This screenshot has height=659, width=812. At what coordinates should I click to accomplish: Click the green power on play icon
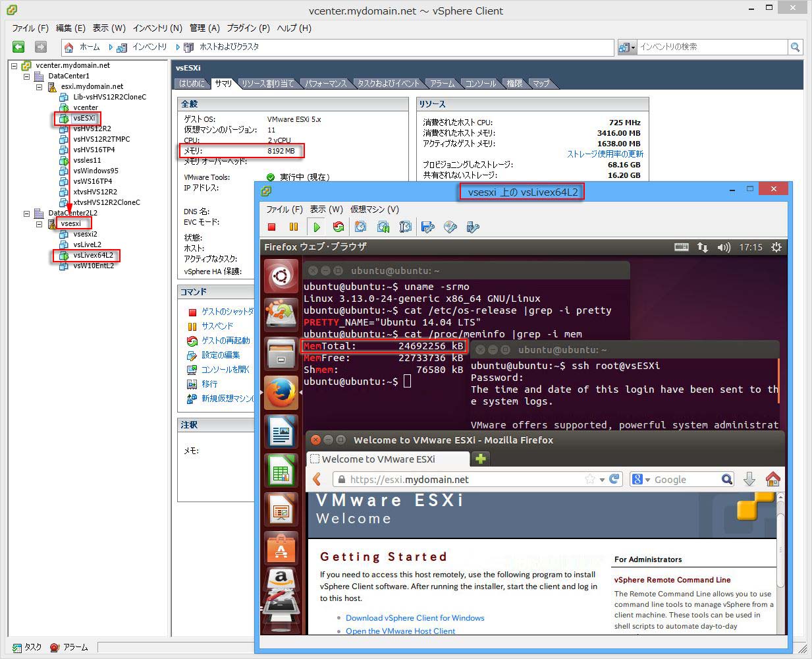pos(316,227)
